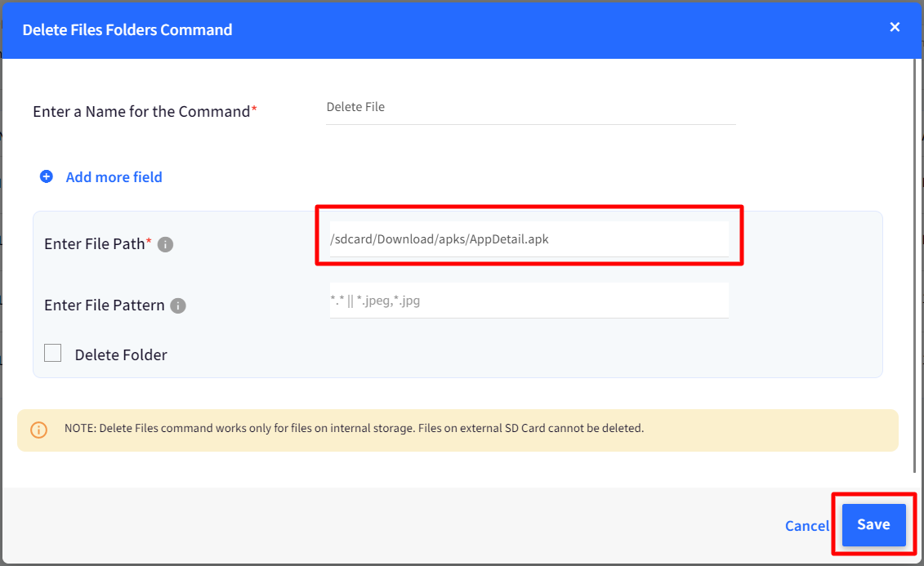The width and height of the screenshot is (924, 566).
Task: Click the Cancel link
Action: click(806, 526)
